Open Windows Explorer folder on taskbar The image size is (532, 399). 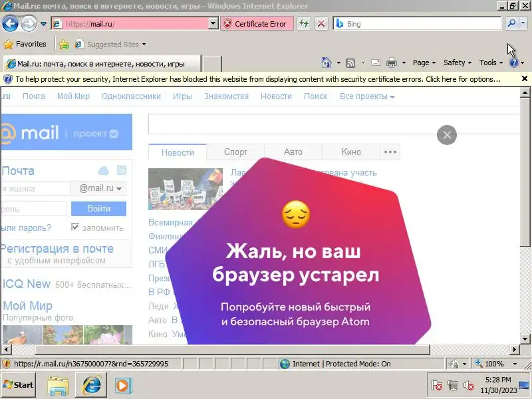coord(58,386)
